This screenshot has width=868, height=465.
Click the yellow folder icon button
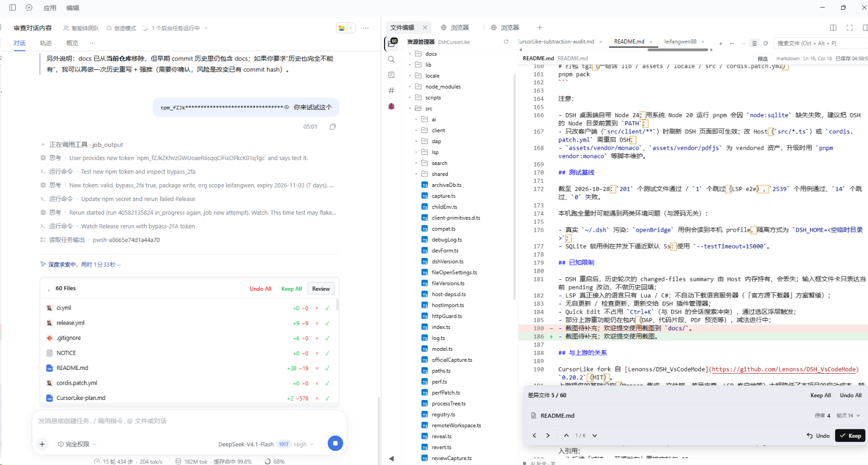[341, 28]
